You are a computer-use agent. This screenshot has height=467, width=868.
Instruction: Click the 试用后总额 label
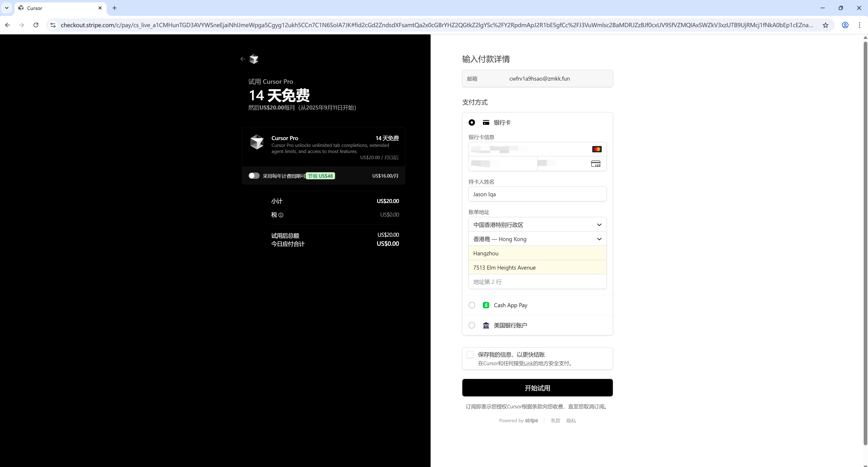pyautogui.click(x=285, y=236)
